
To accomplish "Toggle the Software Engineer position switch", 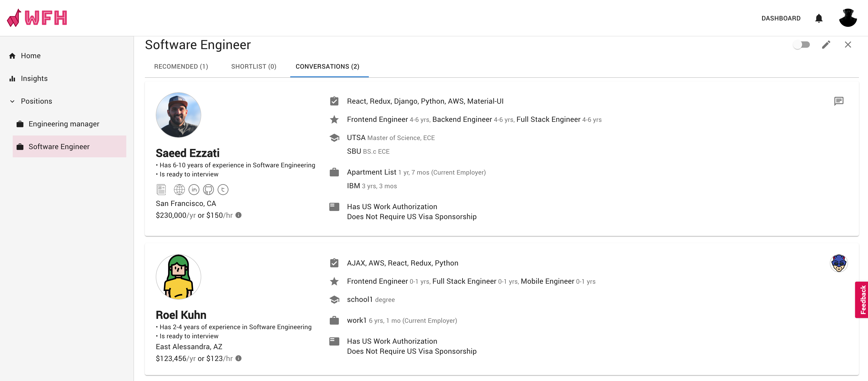I will [801, 45].
